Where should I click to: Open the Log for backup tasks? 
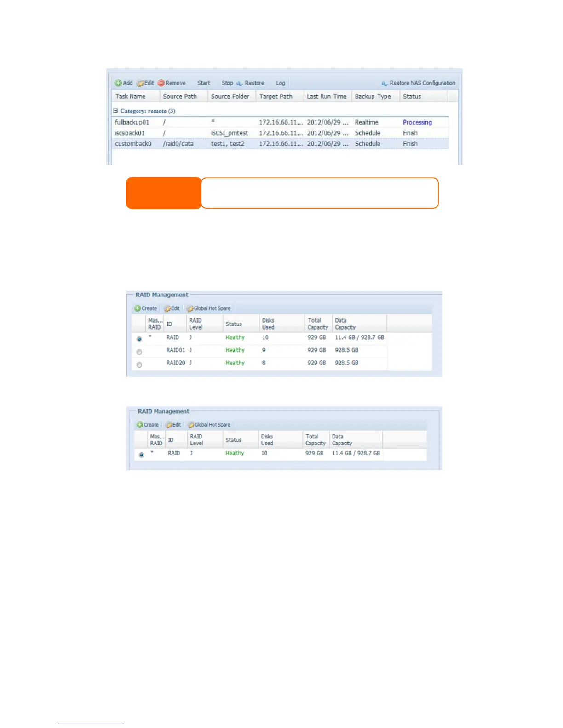(x=281, y=83)
